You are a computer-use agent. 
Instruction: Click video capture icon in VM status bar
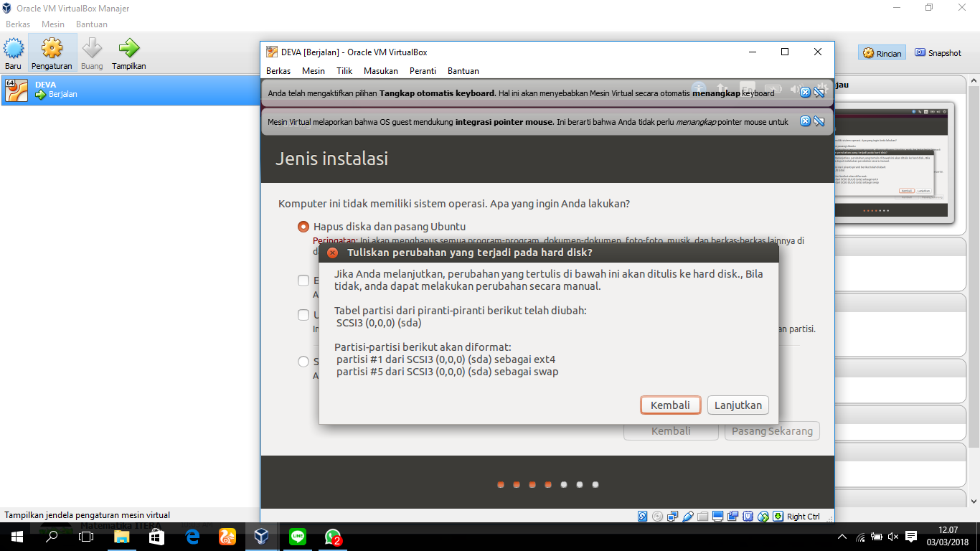tap(733, 517)
